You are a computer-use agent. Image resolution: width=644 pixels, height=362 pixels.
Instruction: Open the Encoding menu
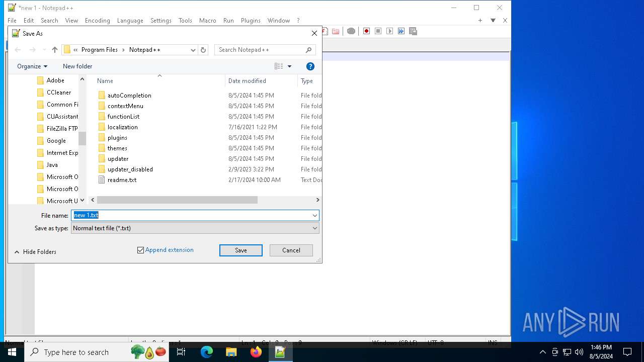pyautogui.click(x=98, y=21)
